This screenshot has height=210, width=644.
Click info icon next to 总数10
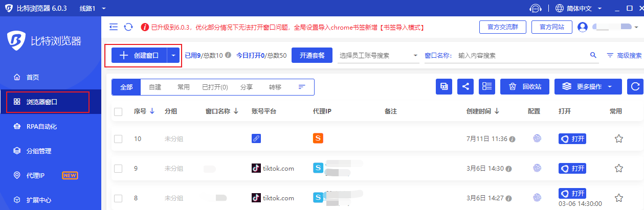(228, 55)
